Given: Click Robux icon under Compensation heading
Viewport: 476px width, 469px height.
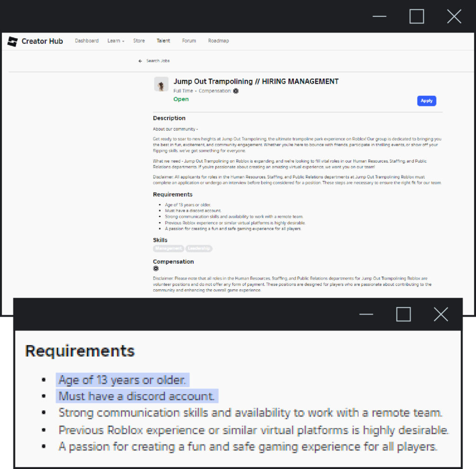Looking at the screenshot, I should [x=156, y=268].
